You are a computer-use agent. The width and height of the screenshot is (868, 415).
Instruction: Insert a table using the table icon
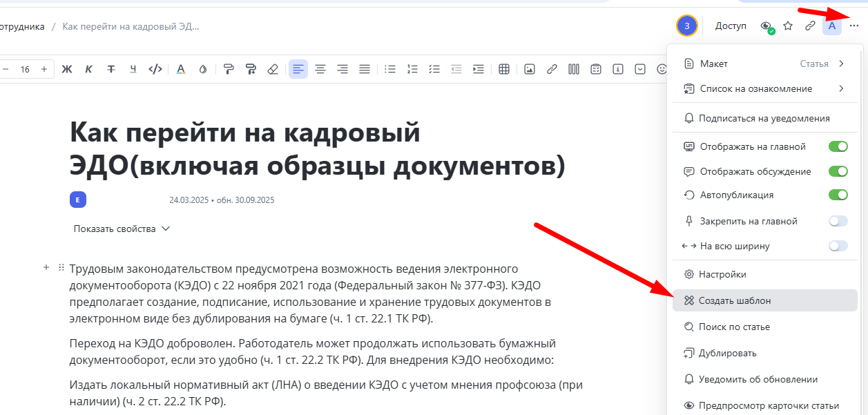click(505, 68)
